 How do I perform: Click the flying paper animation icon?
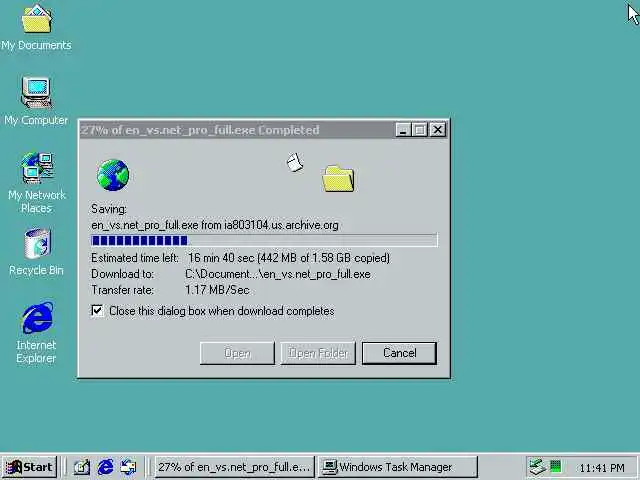295,162
